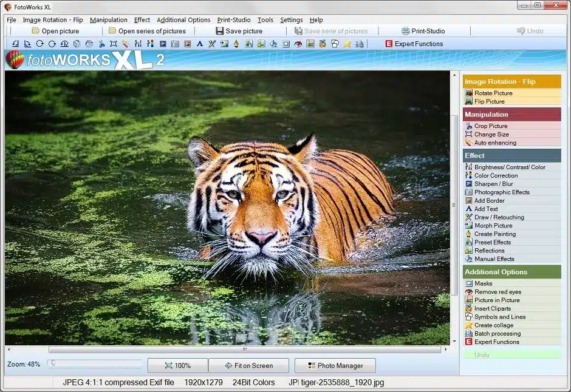Image resolution: width=571 pixels, height=392 pixels.
Task: Open the Help menu
Action: tap(316, 20)
